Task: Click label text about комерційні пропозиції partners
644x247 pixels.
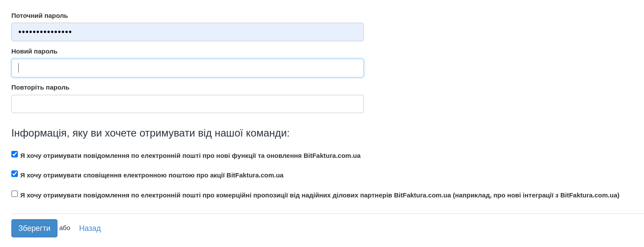Action: [235, 195]
